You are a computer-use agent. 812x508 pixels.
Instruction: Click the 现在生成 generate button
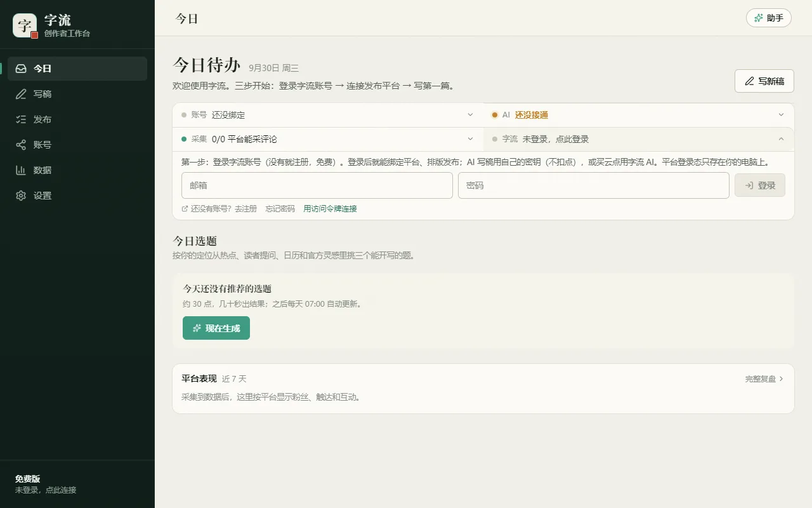click(x=216, y=328)
